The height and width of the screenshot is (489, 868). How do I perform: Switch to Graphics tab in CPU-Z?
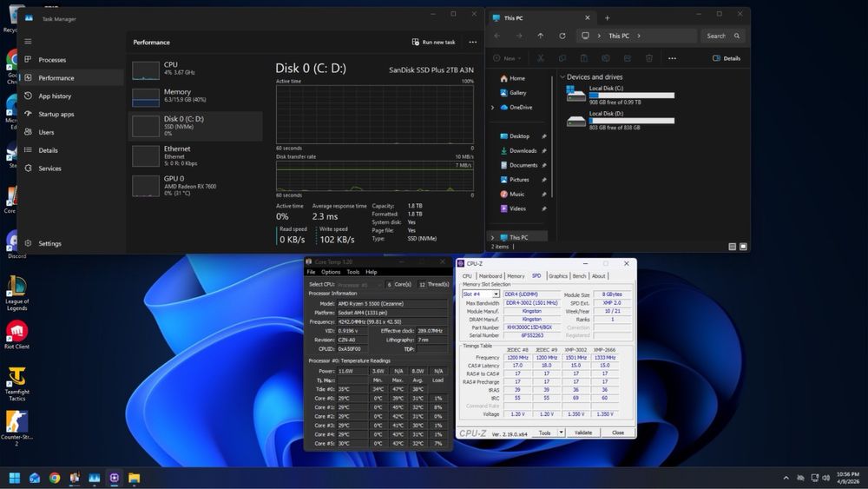pos(557,276)
